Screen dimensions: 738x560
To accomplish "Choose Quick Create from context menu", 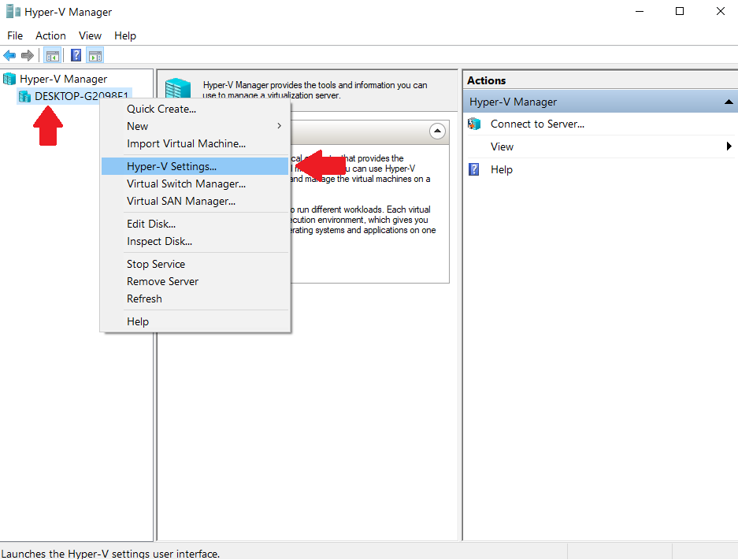I will 195,109.
